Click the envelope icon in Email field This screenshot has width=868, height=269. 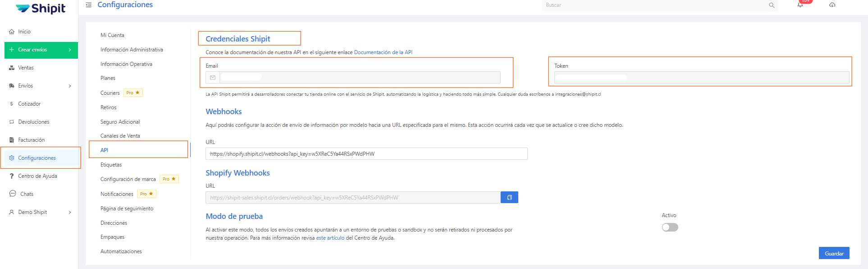coord(213,78)
